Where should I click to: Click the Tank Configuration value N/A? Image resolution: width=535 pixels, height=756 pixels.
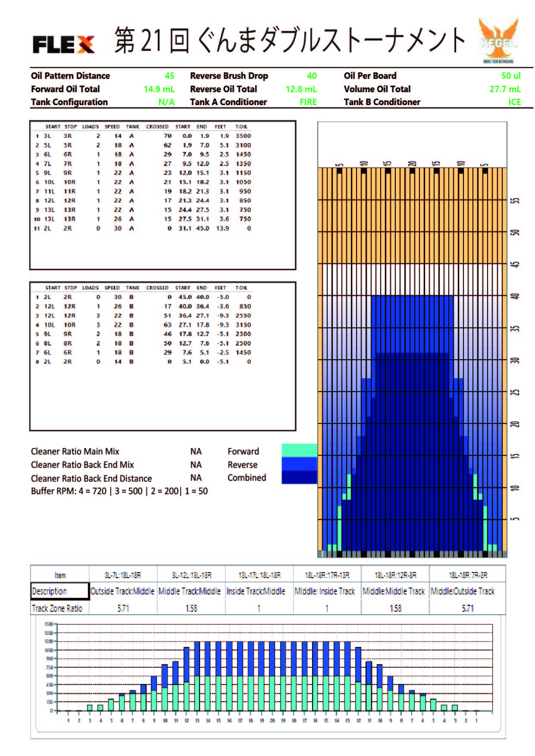coord(166,102)
